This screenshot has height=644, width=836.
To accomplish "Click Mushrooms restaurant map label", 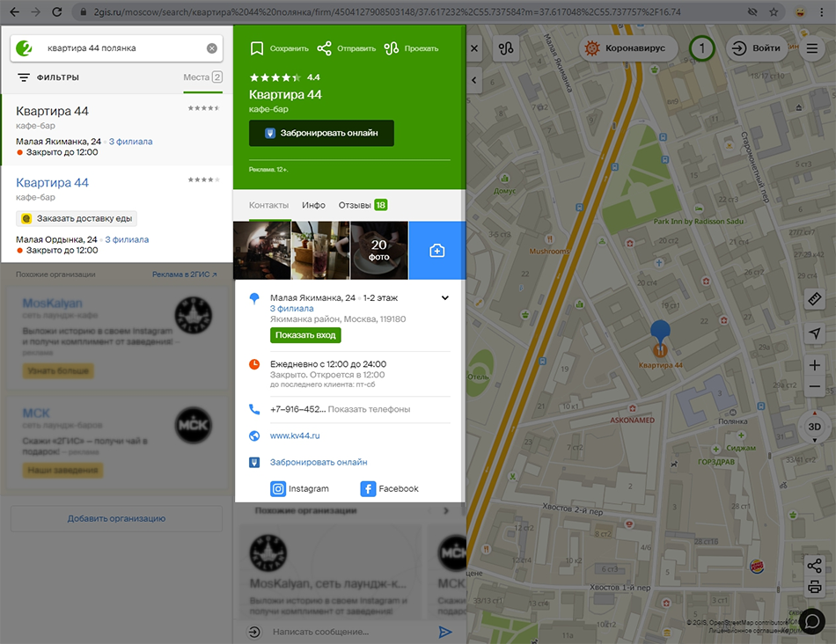I will (549, 251).
